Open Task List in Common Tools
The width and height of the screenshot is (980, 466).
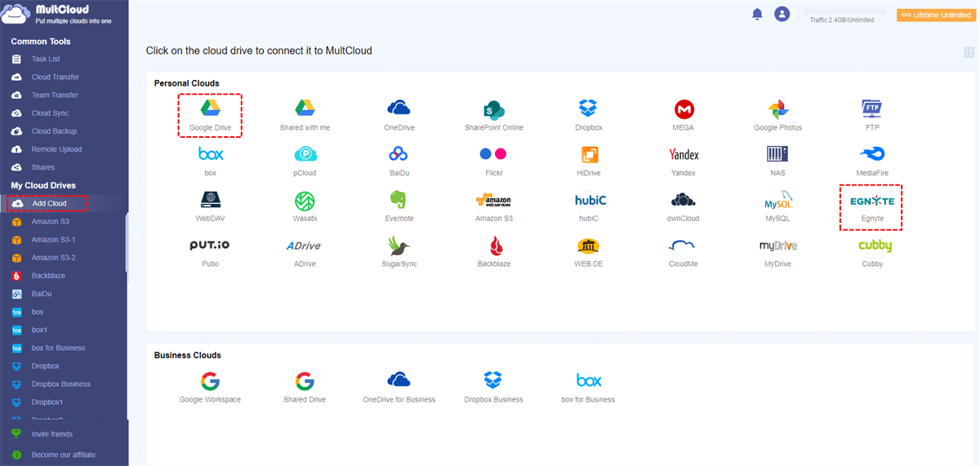(46, 59)
